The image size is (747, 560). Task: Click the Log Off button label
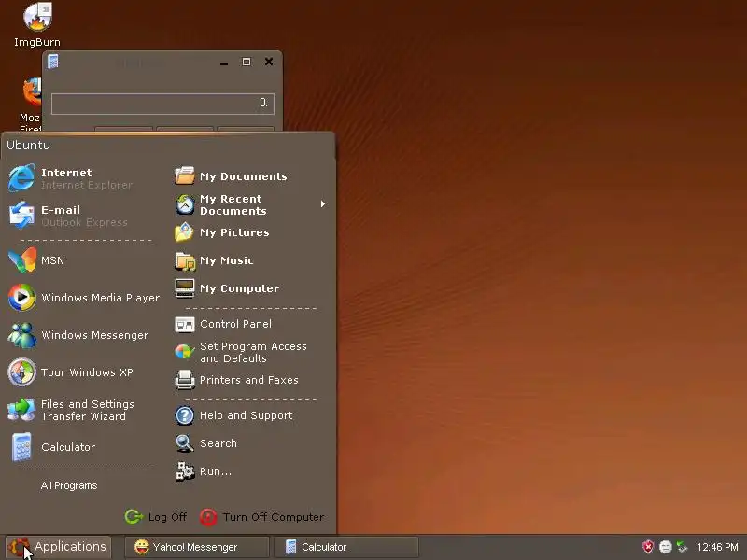[x=167, y=517]
